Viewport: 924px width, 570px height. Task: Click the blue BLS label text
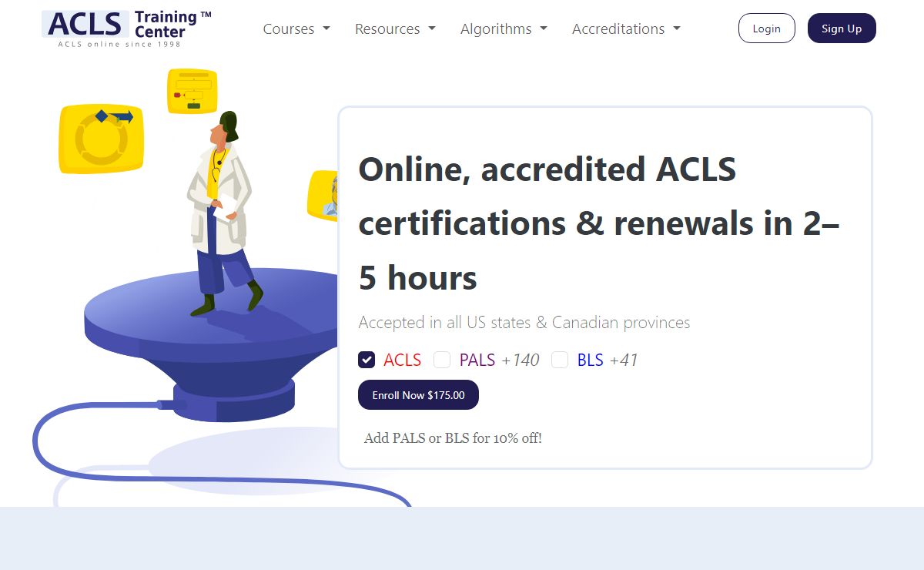591,360
